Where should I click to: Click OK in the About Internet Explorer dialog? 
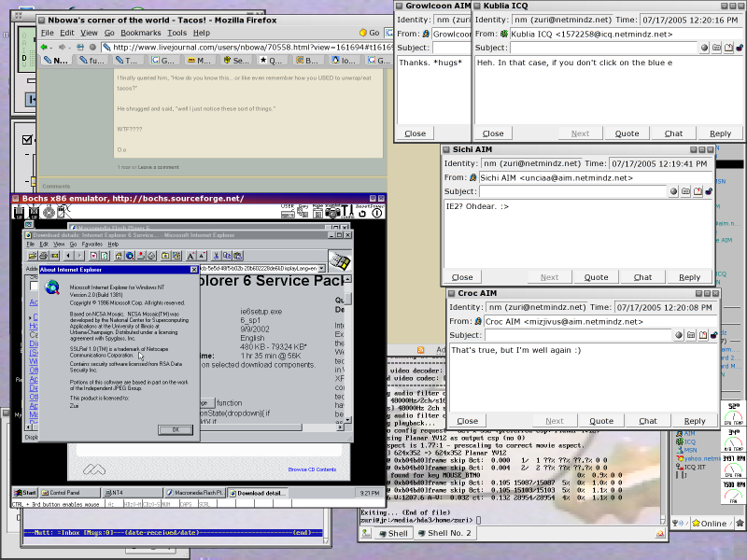tap(175, 429)
